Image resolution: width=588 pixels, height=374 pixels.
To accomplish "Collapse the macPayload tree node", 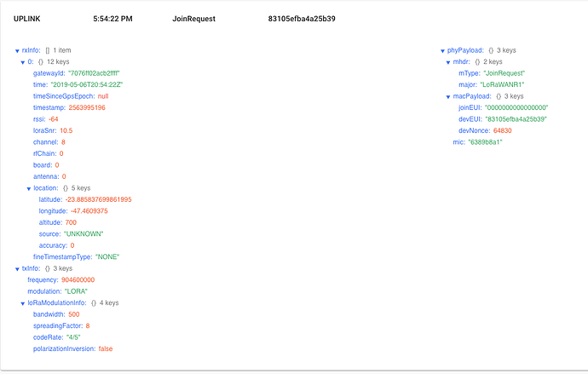I will pyautogui.click(x=448, y=96).
